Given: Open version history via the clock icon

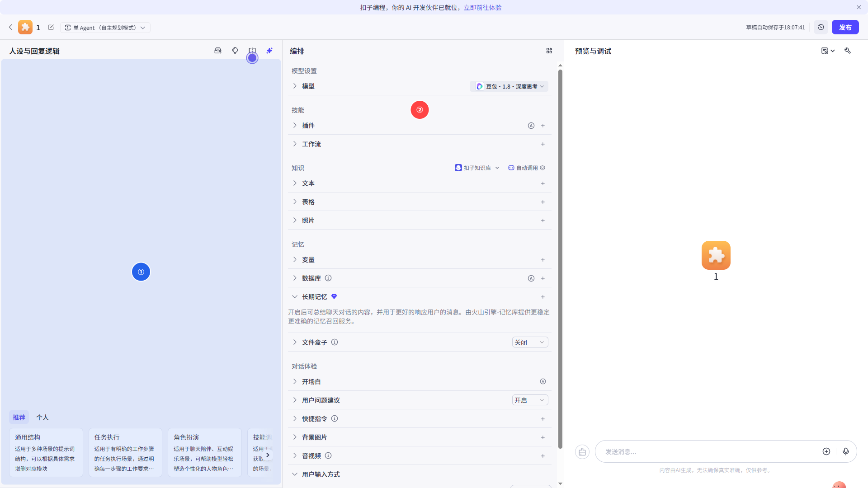Looking at the screenshot, I should pos(821,27).
